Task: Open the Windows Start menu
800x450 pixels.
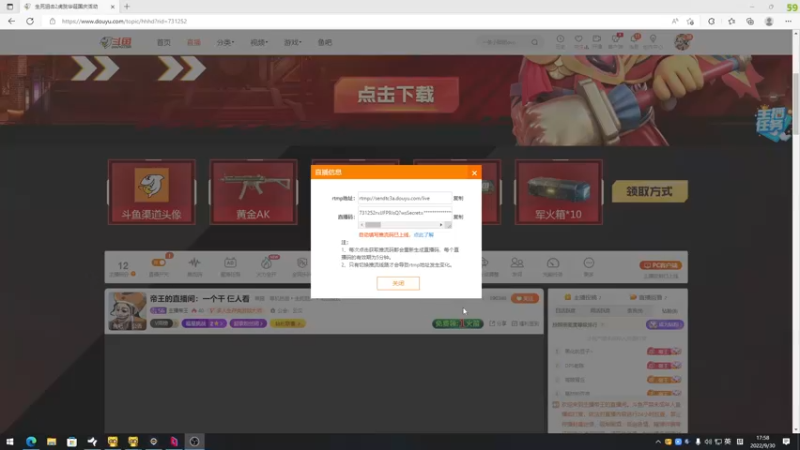Action: point(10,441)
